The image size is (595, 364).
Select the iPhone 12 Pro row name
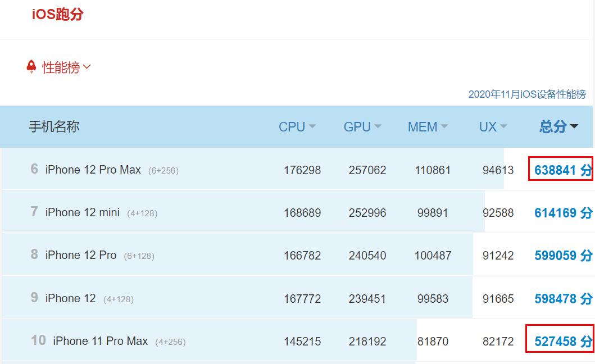coord(80,255)
